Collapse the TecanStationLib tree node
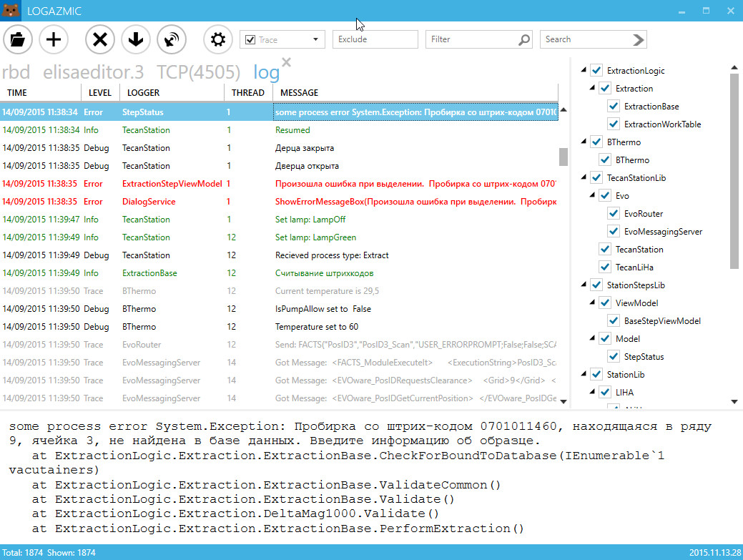 tap(584, 177)
